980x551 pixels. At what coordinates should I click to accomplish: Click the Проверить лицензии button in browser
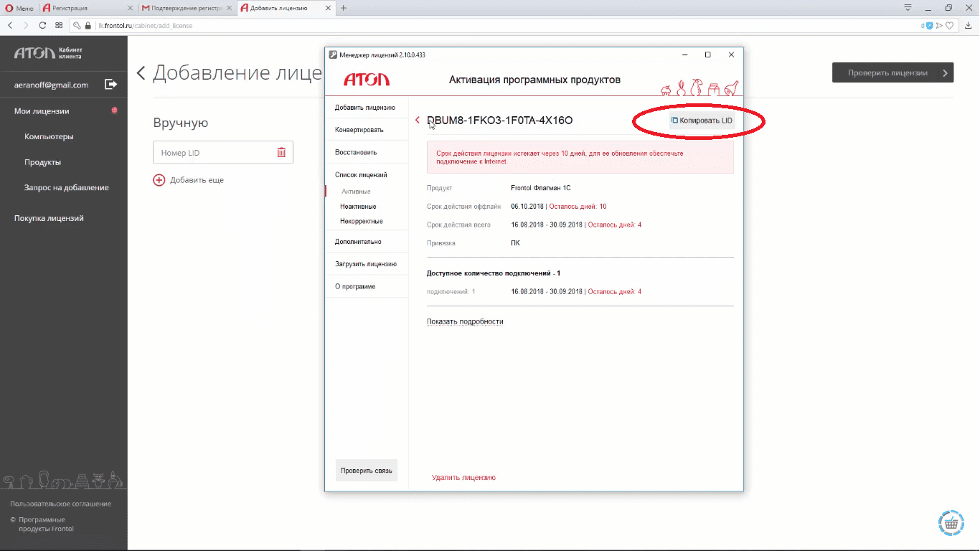pos(887,72)
